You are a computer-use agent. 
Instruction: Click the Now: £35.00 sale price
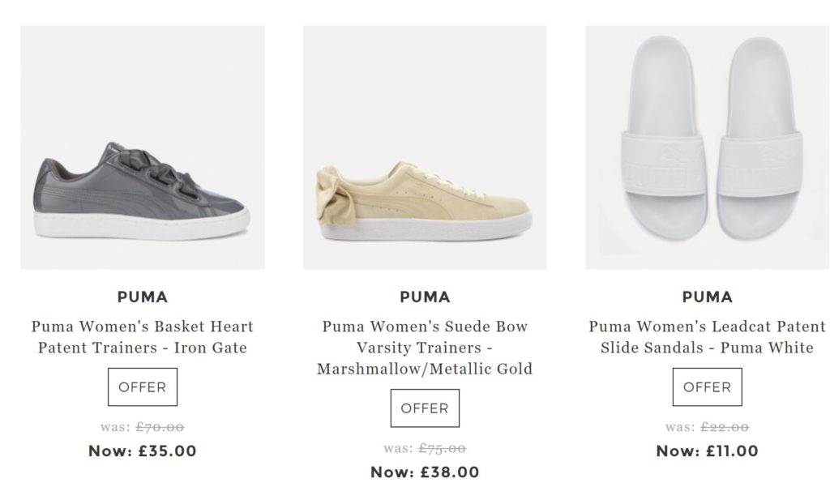pos(143,451)
